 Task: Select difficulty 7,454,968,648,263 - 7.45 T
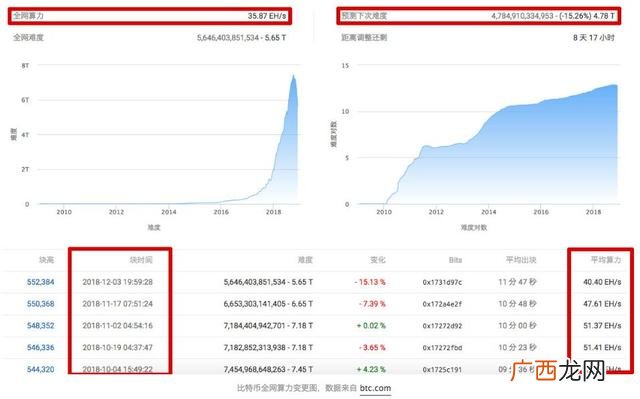[268, 369]
